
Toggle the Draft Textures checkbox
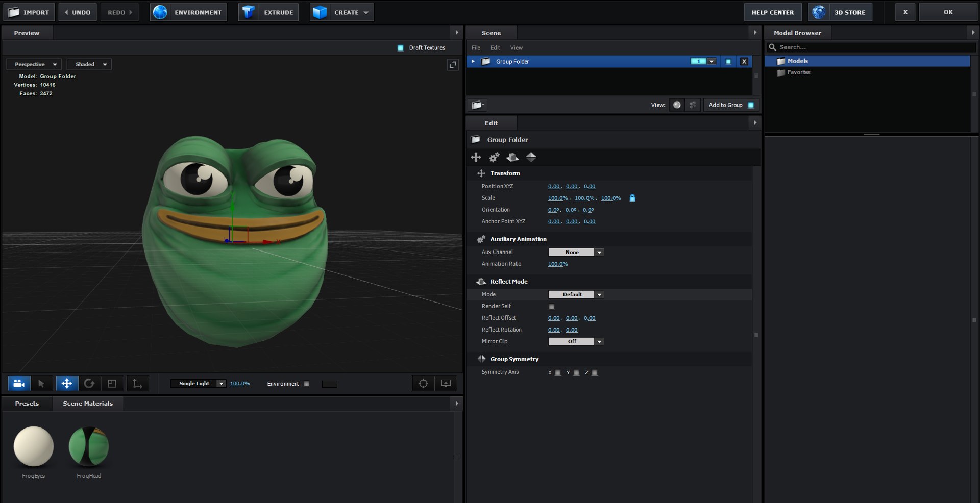coord(401,48)
